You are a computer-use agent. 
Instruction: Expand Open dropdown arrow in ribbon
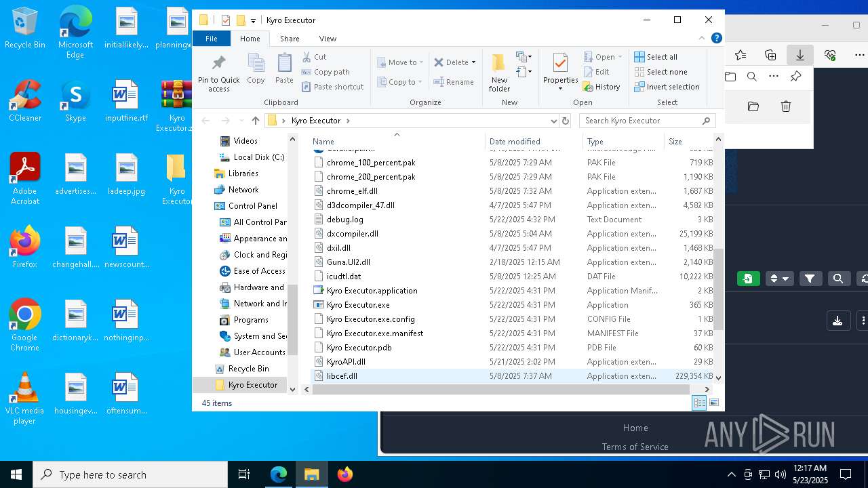pos(620,57)
